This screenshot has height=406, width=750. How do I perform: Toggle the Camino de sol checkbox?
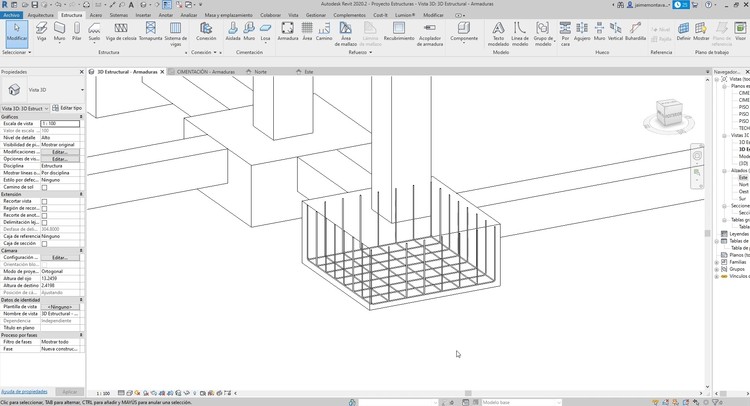(x=44, y=187)
